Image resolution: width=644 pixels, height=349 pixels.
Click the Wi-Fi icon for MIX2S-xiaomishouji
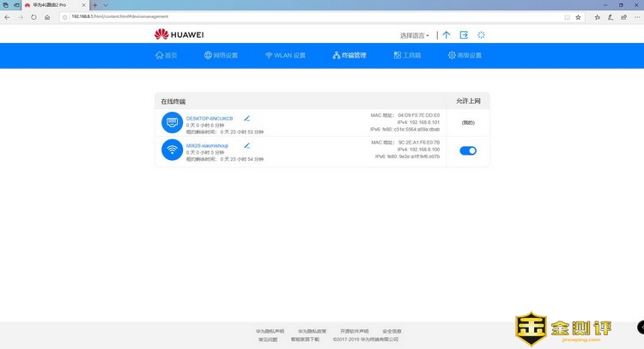[171, 150]
